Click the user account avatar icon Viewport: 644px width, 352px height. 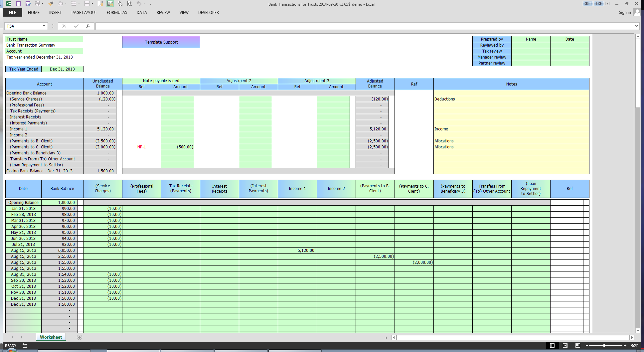click(637, 12)
